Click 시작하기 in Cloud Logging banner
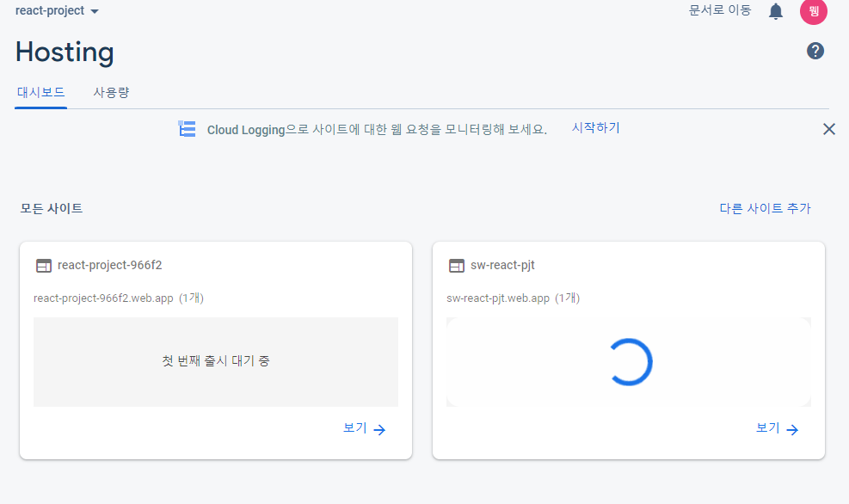 pyautogui.click(x=595, y=128)
